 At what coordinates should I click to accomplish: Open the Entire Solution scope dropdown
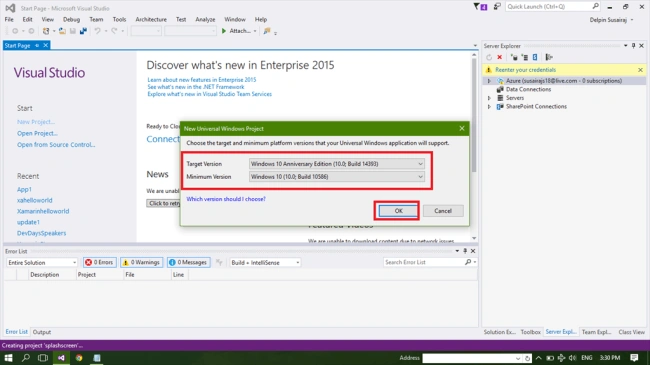click(x=42, y=263)
